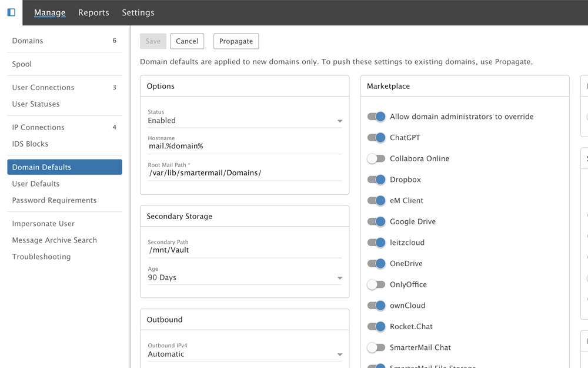This screenshot has height=368, width=588.
Task: Toggle the sidebar panel icon
Action: tap(11, 12)
